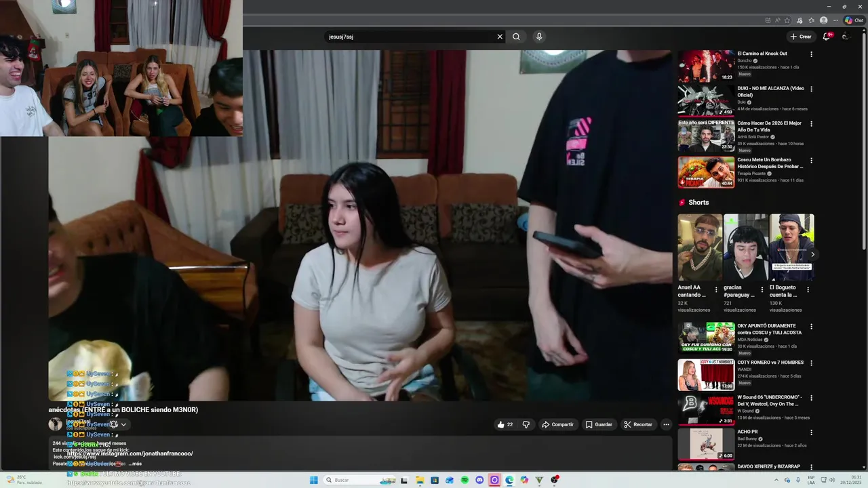Open options for 'ACHO PR' video

[x=811, y=432]
